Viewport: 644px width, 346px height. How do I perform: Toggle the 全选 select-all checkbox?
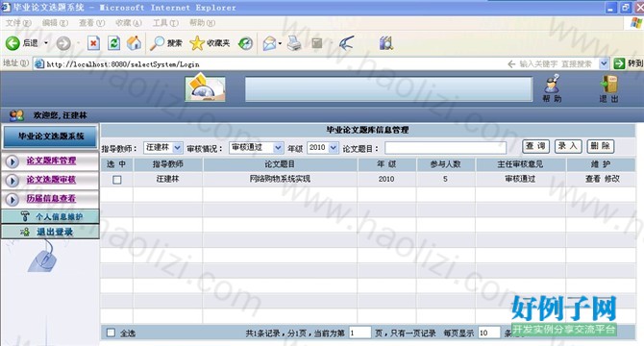point(111,333)
